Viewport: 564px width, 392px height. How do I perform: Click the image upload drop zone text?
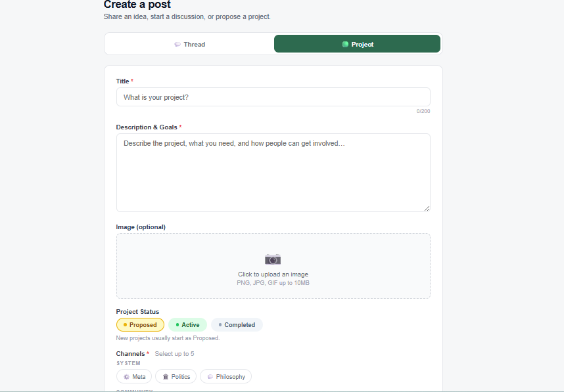click(273, 274)
